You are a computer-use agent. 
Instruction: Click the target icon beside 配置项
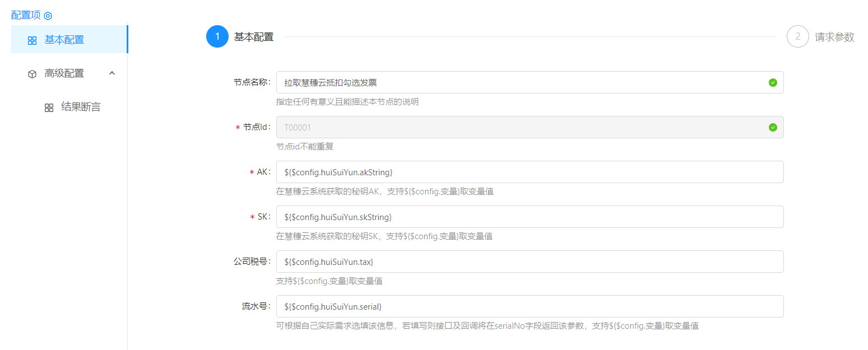tap(48, 16)
